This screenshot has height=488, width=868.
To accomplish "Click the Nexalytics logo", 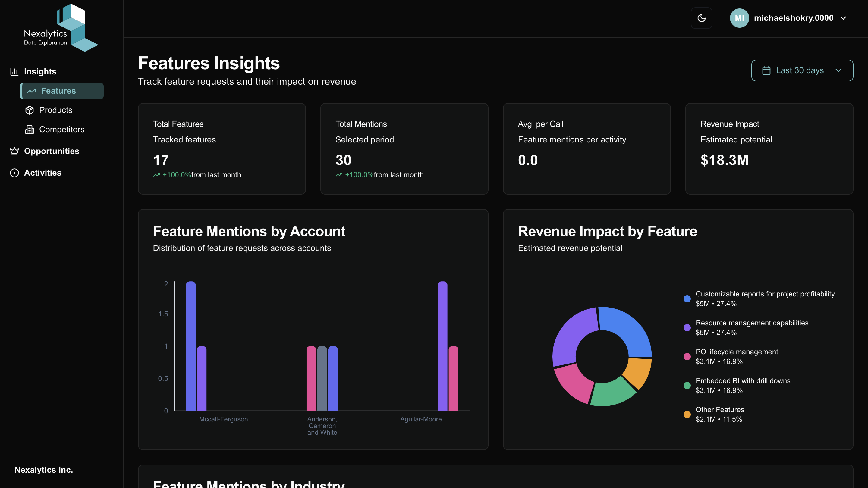I will pyautogui.click(x=61, y=27).
